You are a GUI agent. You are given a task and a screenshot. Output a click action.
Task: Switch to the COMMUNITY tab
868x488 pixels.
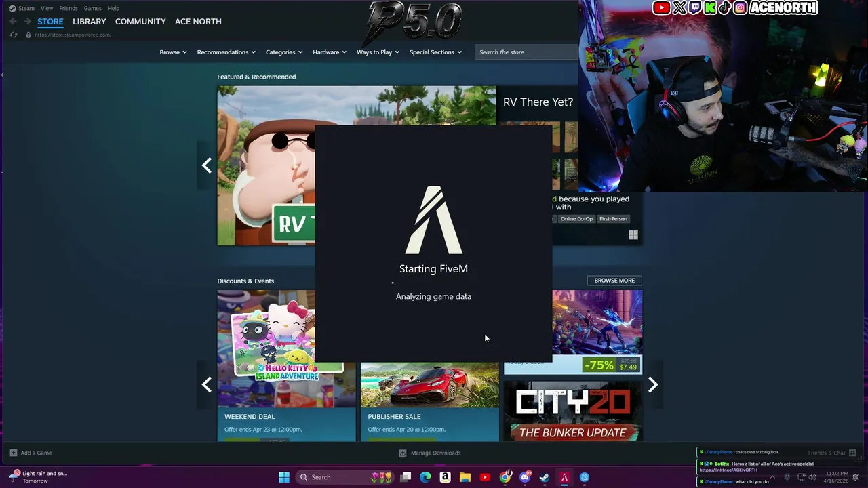pos(140,22)
